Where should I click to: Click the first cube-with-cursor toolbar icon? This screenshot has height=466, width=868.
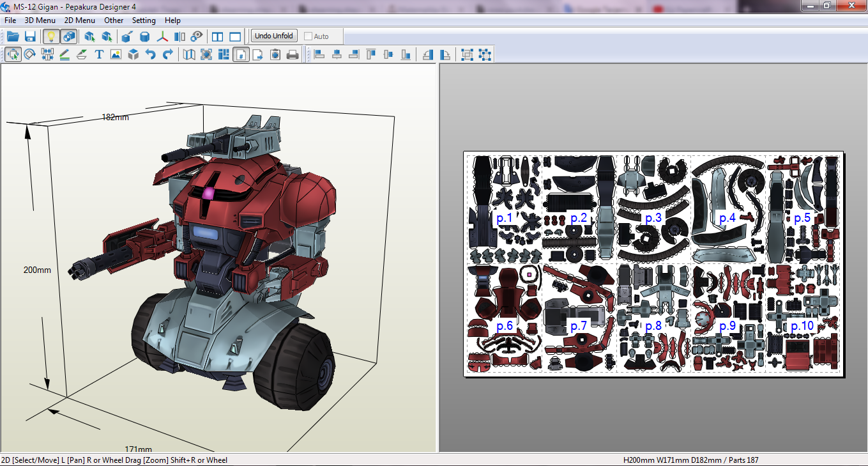90,36
